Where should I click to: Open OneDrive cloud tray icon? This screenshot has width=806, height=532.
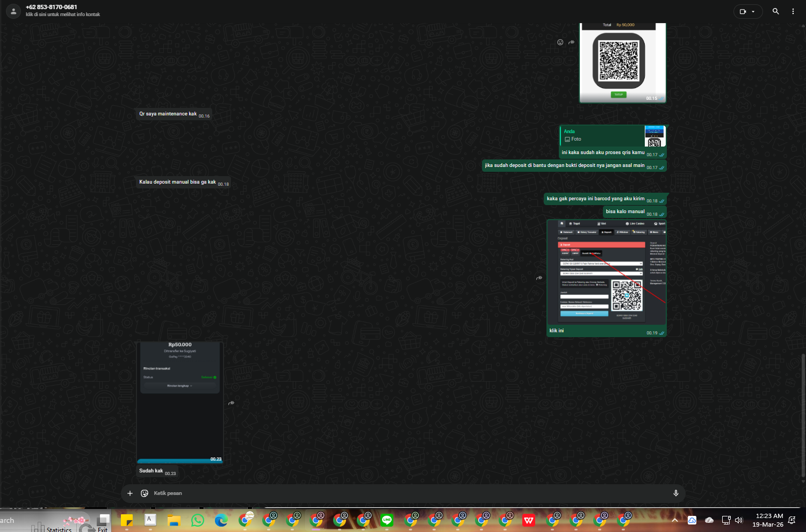click(709, 520)
